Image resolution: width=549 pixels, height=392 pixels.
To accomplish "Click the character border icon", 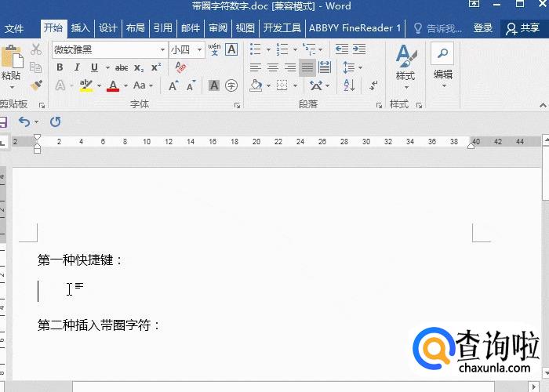I will (231, 49).
